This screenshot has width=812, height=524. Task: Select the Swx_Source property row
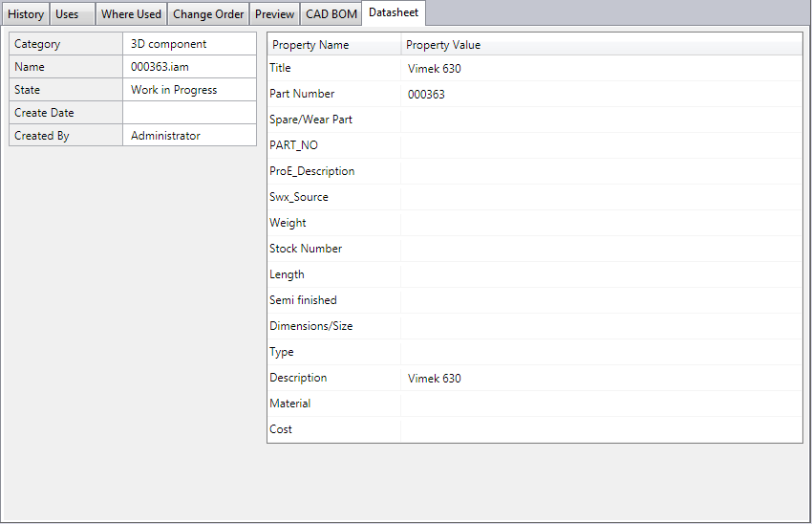pos(535,197)
